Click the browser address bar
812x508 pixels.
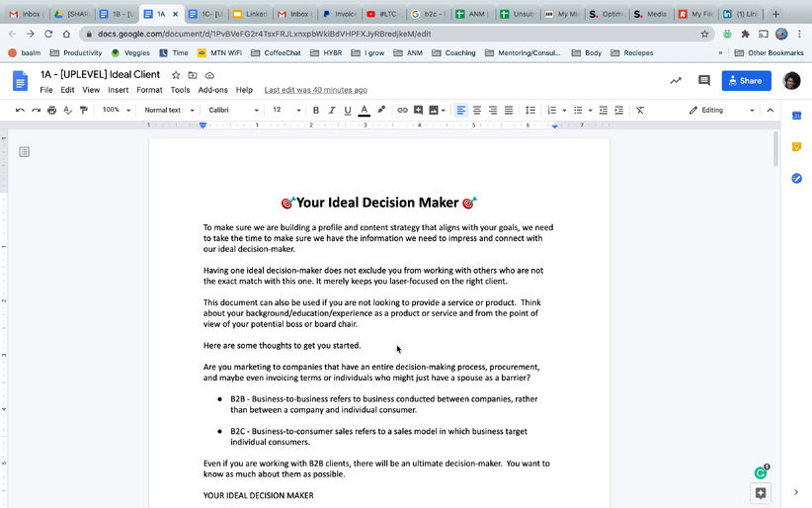point(397,34)
